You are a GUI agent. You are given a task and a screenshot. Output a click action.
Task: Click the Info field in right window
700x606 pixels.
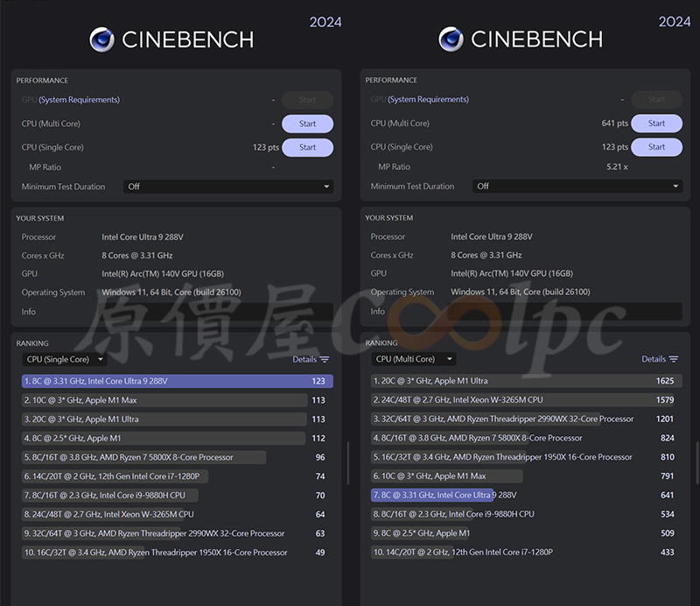click(x=566, y=311)
